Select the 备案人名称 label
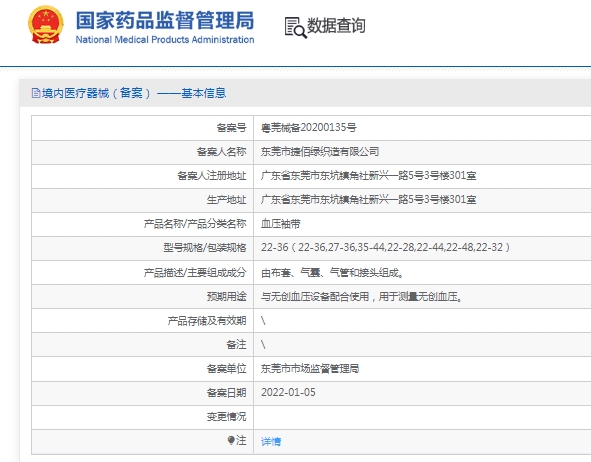This screenshot has height=462, width=591. pos(222,151)
